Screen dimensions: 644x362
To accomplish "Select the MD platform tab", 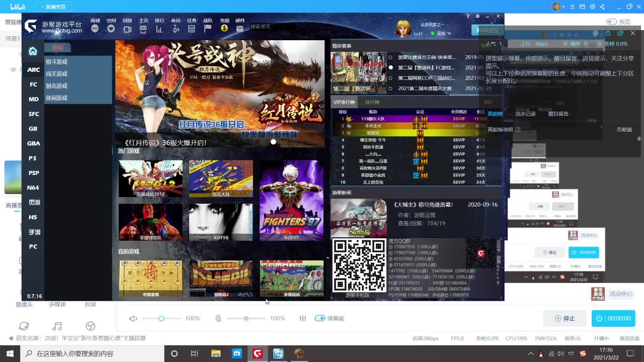I will pyautogui.click(x=33, y=99).
